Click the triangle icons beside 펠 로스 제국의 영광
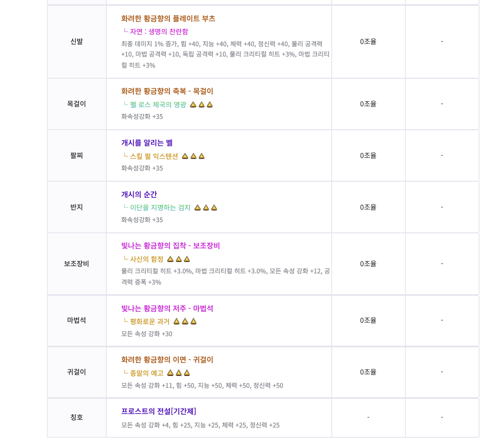Viewport: 493px width, 448px height. tap(201, 105)
